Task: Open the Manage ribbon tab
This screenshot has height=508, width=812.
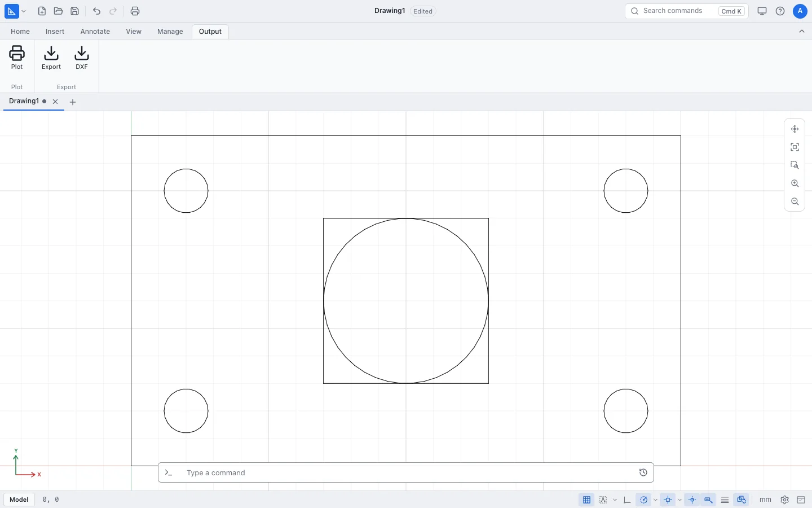Action: 170,32
